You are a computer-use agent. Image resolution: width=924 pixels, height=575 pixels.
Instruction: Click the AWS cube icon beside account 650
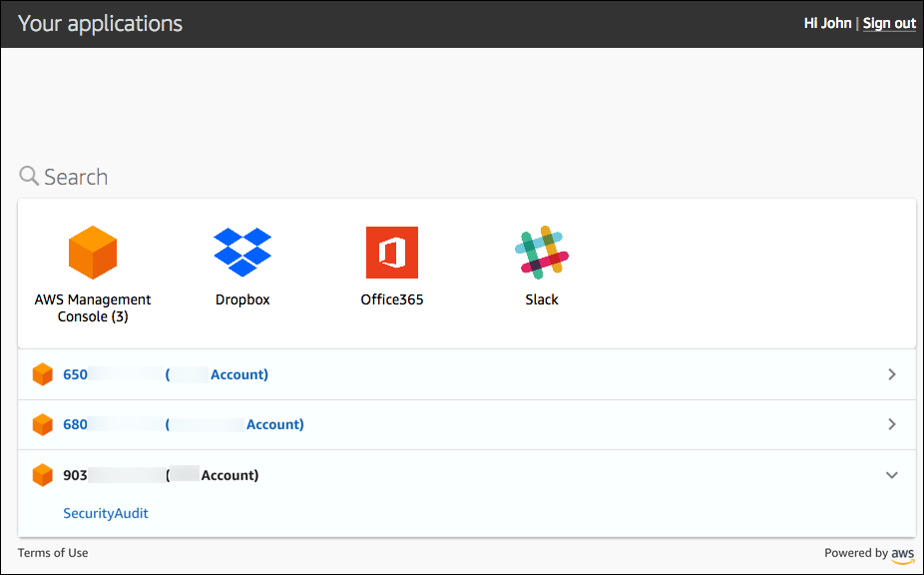pyautogui.click(x=42, y=373)
